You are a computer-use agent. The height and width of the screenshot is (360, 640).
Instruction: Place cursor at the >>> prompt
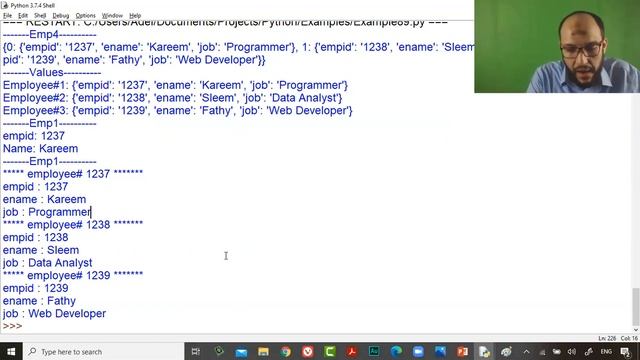click(x=12, y=326)
